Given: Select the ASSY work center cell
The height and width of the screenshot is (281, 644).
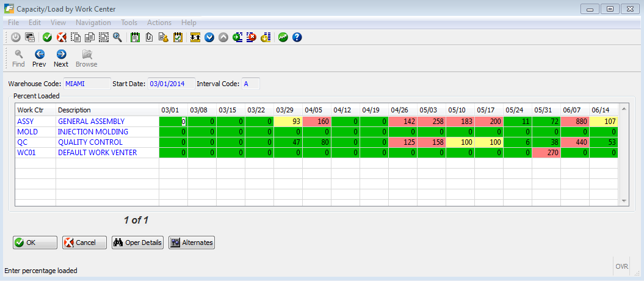Looking at the screenshot, I should pyautogui.click(x=36, y=121).
